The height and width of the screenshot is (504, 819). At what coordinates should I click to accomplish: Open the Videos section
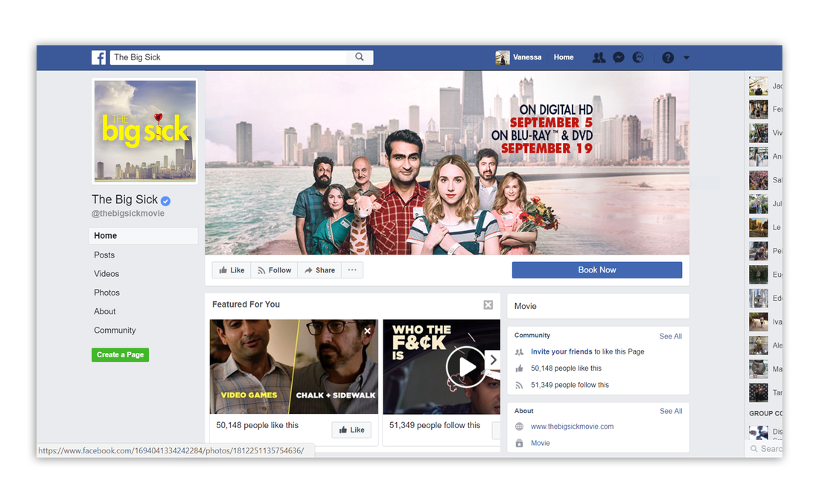coord(106,274)
